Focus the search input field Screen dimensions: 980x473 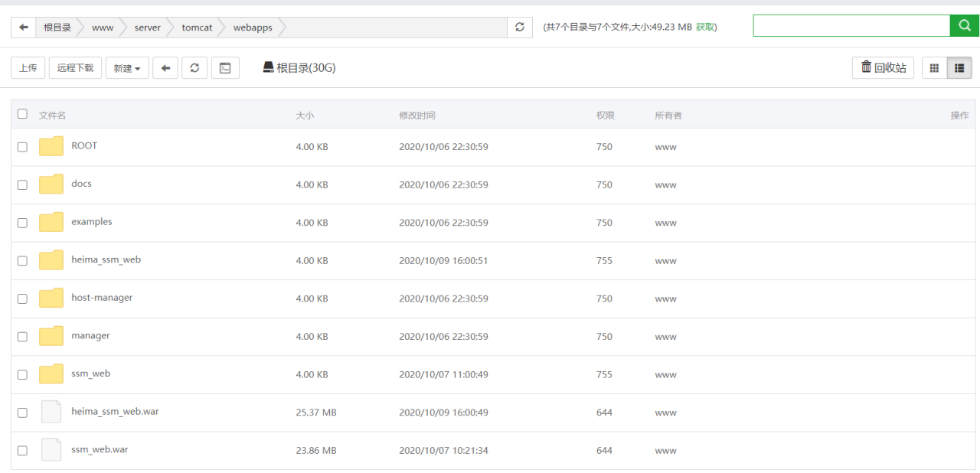coord(851,26)
